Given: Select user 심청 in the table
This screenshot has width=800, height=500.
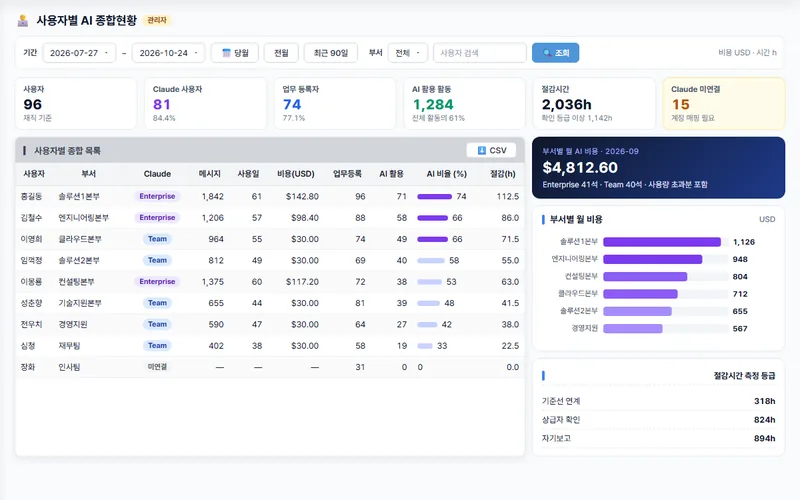Looking at the screenshot, I should (28, 346).
